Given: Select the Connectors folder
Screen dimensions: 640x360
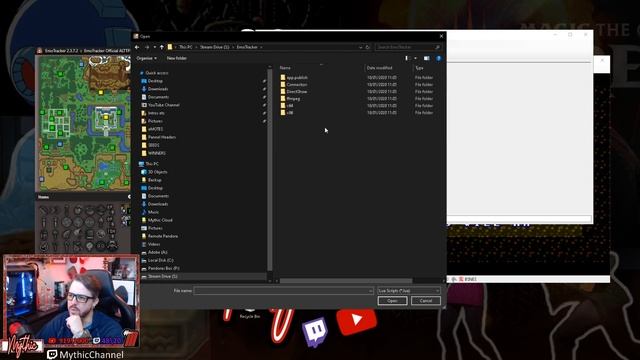Looking at the screenshot, I should pos(297,84).
